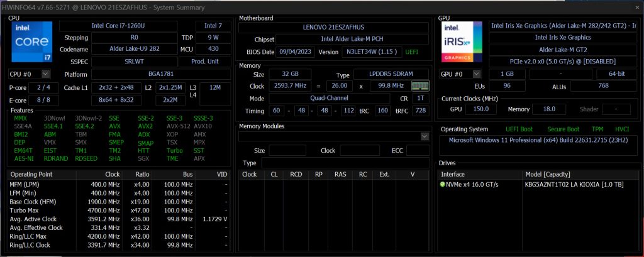Click the EUs 96 value
Screen dimensions: 644x257
[x=507, y=86]
